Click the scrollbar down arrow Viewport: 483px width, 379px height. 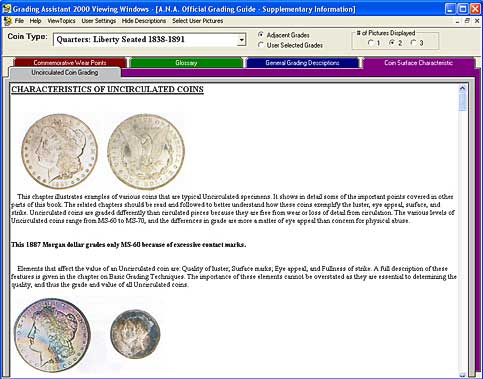tap(462, 375)
